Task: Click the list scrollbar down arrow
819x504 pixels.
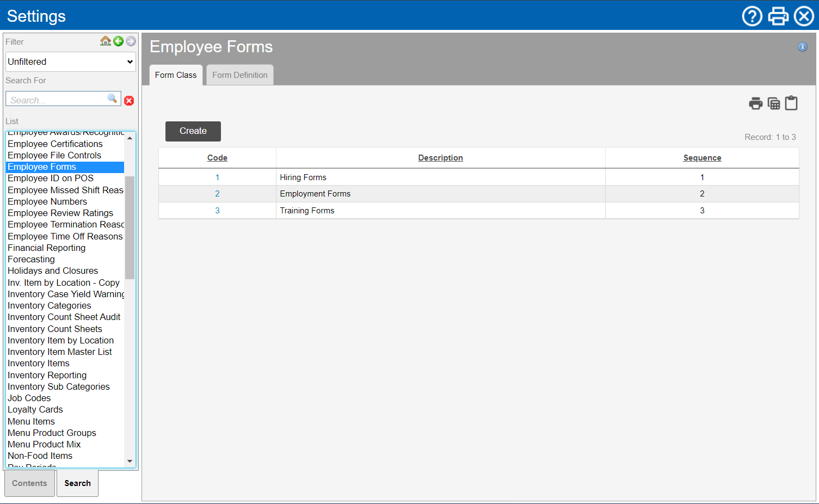Action: pos(130,461)
